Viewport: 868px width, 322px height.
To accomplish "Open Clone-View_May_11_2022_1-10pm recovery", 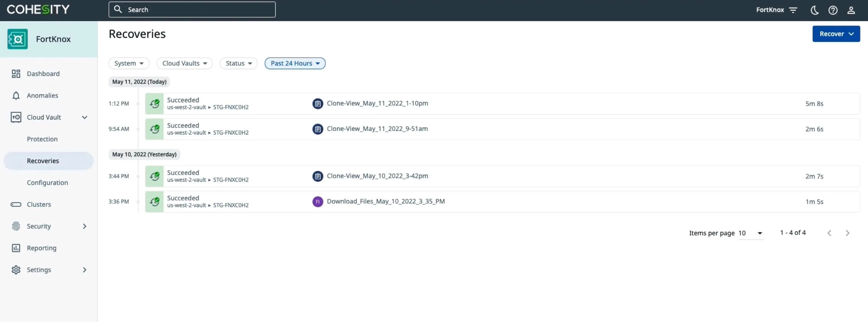I will pyautogui.click(x=377, y=103).
